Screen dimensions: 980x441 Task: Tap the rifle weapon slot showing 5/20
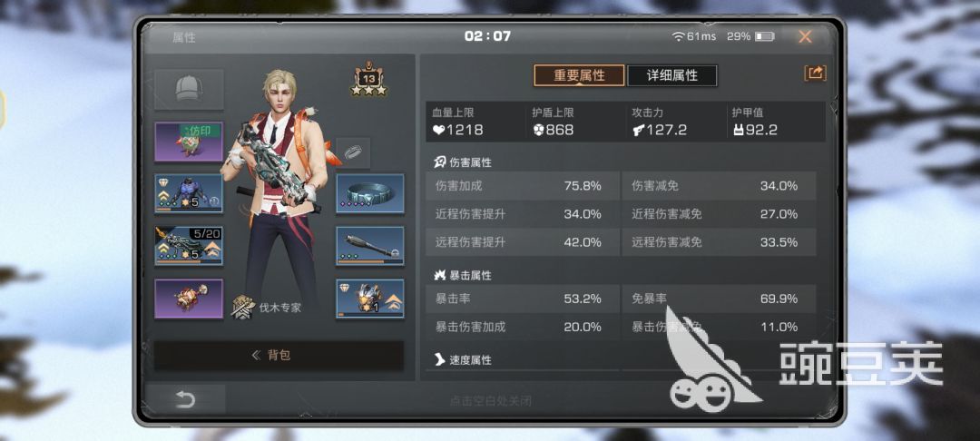[x=189, y=246]
